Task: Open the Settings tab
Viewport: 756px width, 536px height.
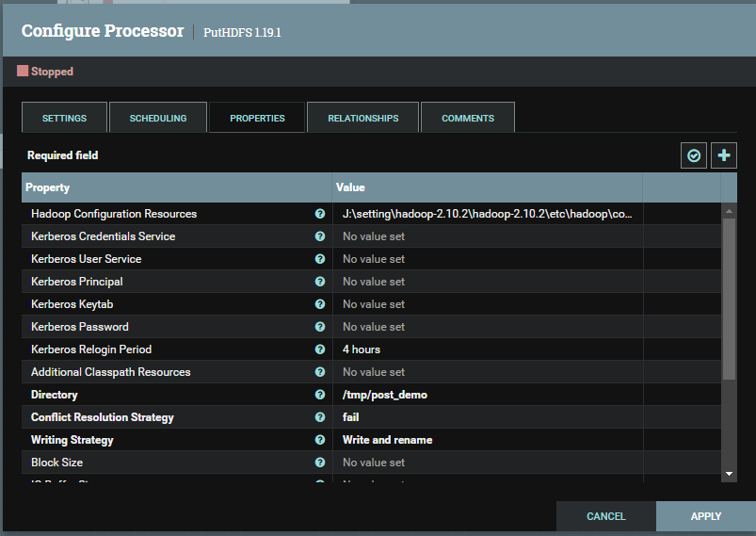Action: [x=64, y=118]
